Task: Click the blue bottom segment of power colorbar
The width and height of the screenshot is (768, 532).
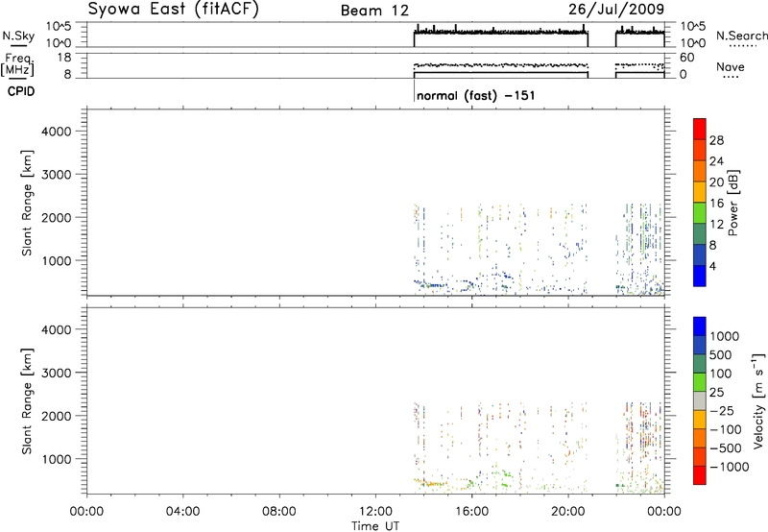Action: click(x=700, y=276)
